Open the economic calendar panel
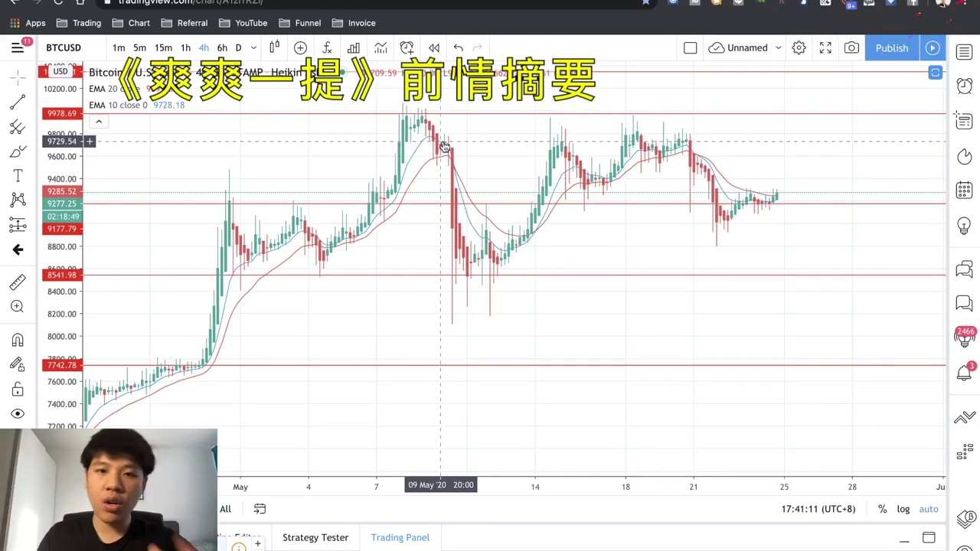This screenshot has height=551, width=980. [964, 190]
